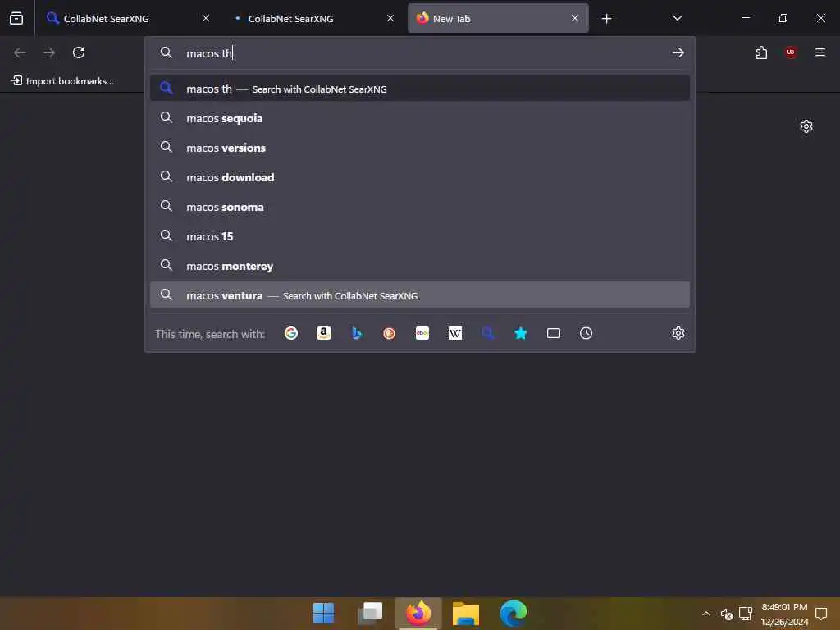This screenshot has width=840, height=630.
Task: Open Windows Start menu
Action: point(323,614)
